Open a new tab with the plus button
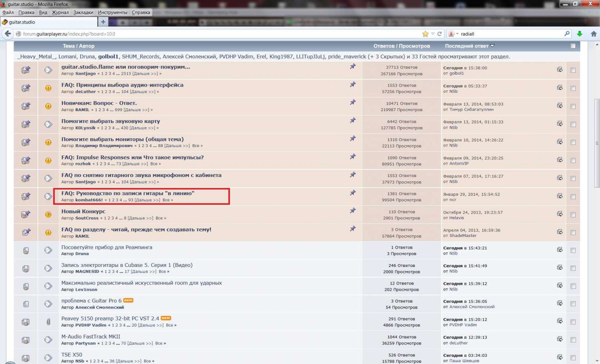Viewport: 600px width, 364px height. (103, 22)
